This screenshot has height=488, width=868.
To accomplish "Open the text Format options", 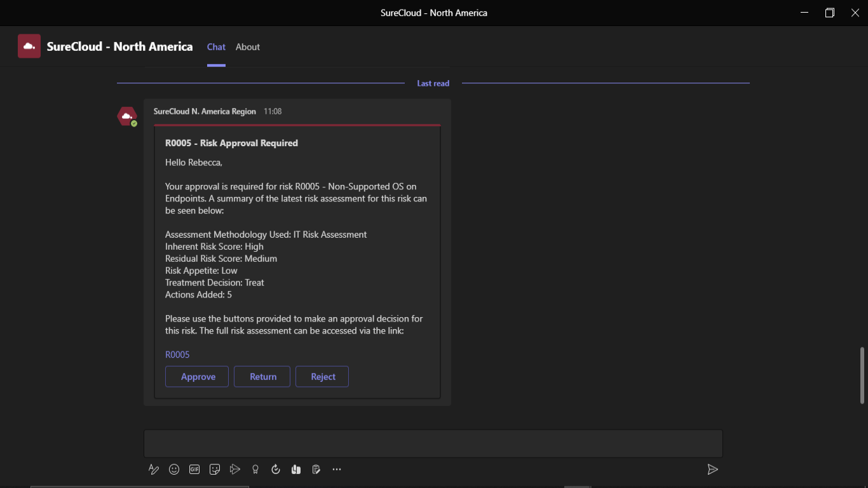I will coord(154,470).
